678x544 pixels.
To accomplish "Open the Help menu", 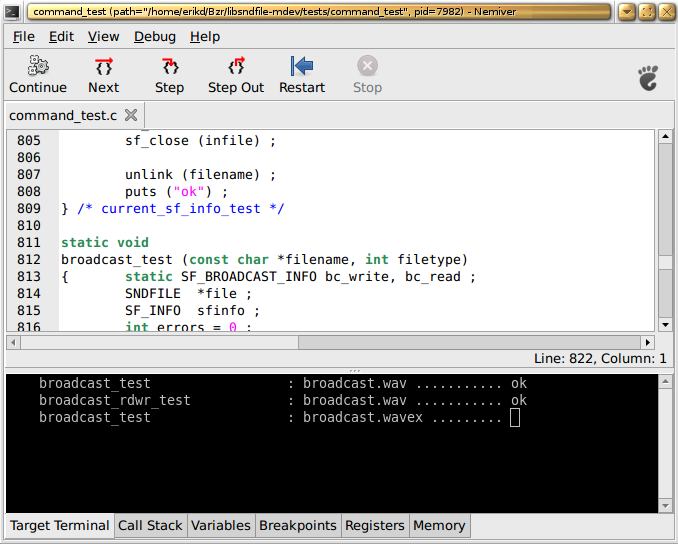I will pyautogui.click(x=205, y=37).
